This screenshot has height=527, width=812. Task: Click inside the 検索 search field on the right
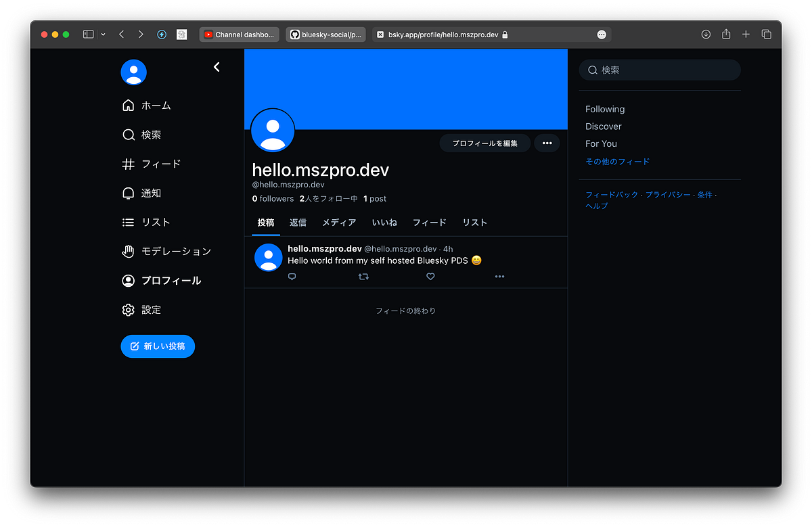pos(660,70)
